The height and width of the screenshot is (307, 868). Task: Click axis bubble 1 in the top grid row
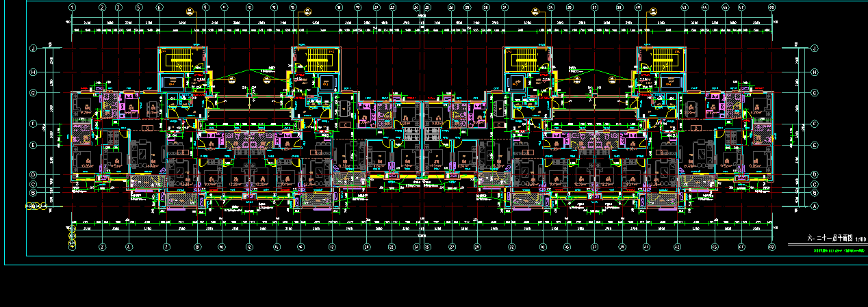click(73, 7)
